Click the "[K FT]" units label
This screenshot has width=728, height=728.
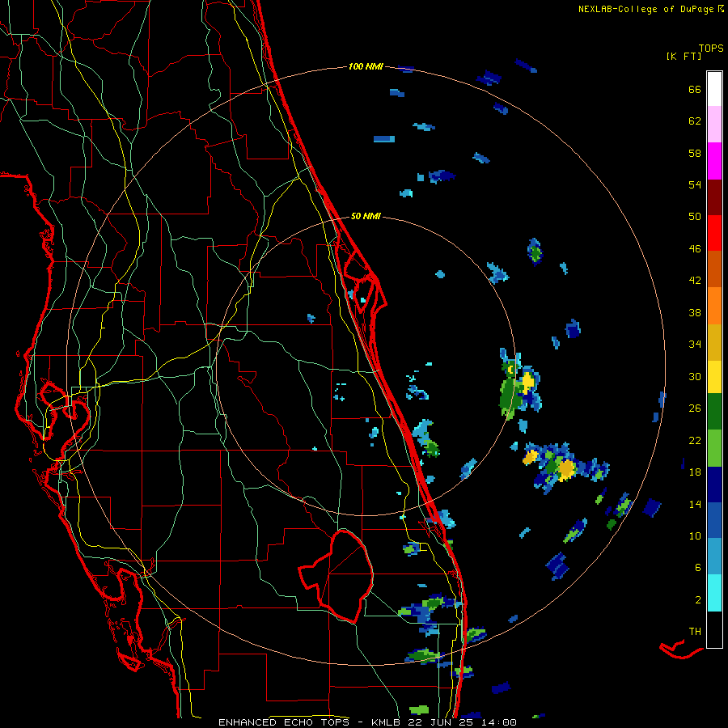(x=684, y=56)
